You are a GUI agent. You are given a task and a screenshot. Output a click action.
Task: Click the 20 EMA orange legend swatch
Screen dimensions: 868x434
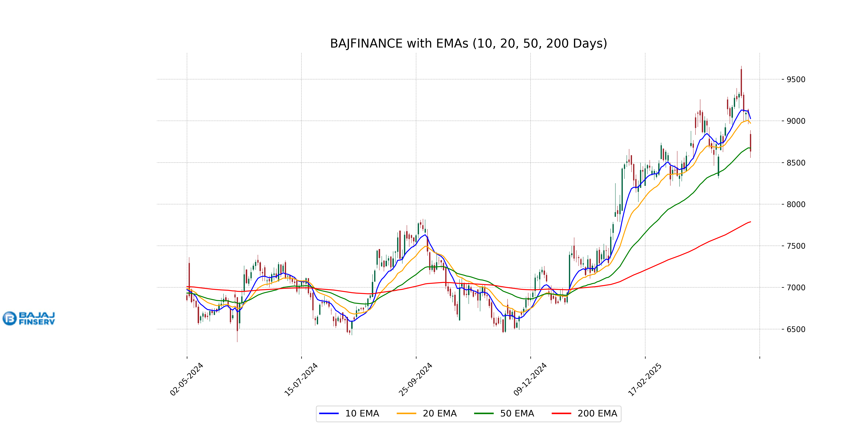[406, 413]
